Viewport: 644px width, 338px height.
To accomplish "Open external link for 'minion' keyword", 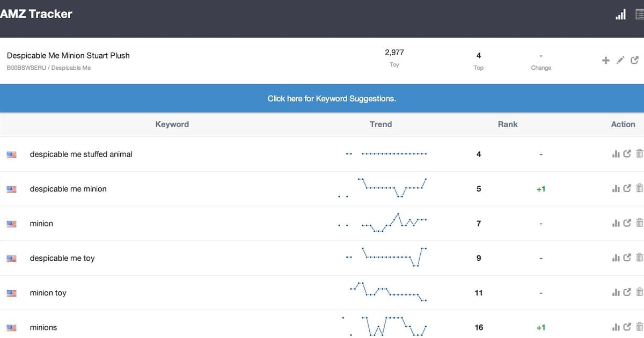I will pos(627,223).
